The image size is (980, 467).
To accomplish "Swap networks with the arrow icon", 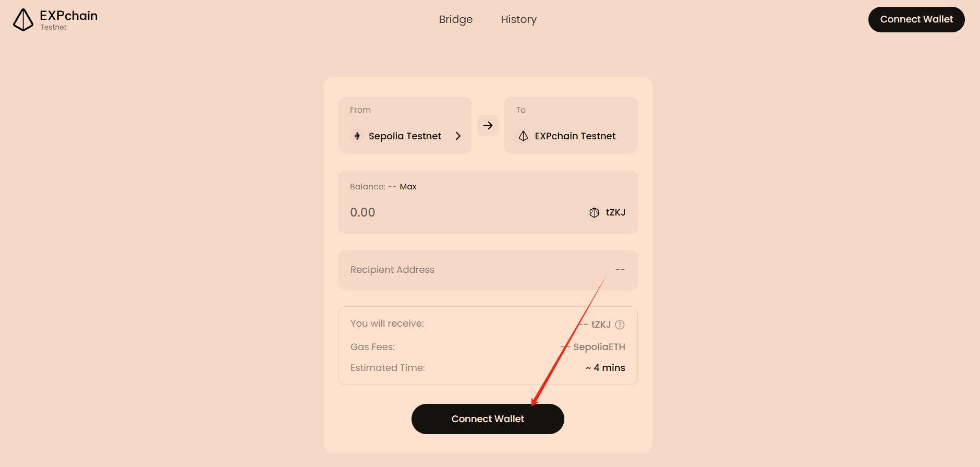I will pyautogui.click(x=488, y=125).
